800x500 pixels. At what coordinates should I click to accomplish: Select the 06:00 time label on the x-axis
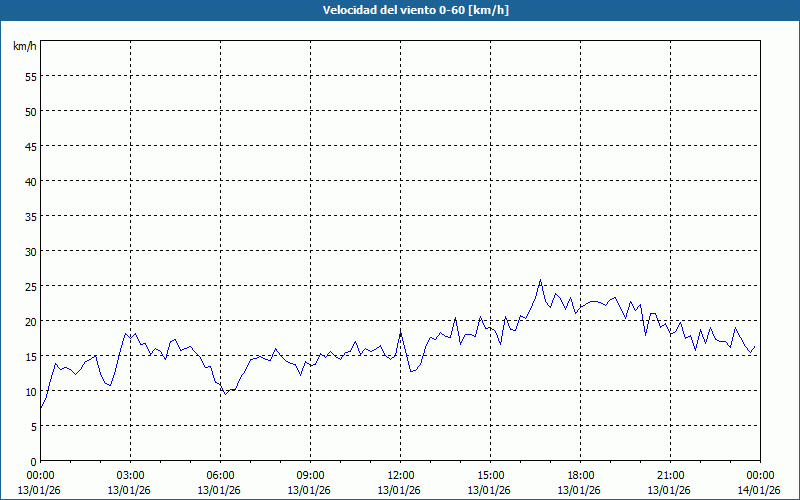220,475
